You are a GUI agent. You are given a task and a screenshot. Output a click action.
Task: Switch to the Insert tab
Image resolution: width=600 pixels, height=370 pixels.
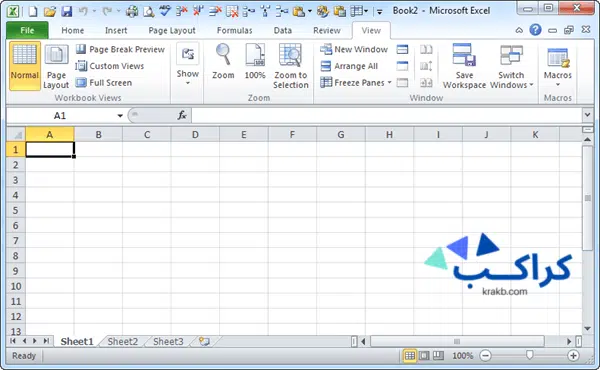tap(116, 30)
